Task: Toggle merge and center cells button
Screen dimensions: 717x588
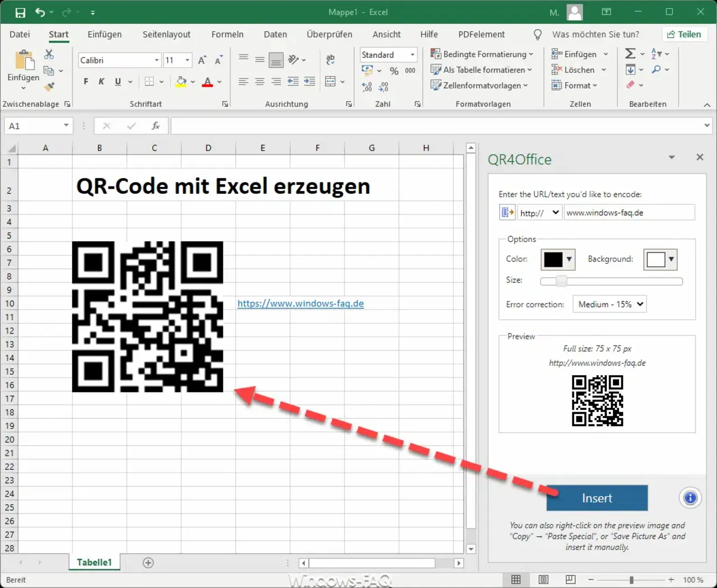Action: 330,82
